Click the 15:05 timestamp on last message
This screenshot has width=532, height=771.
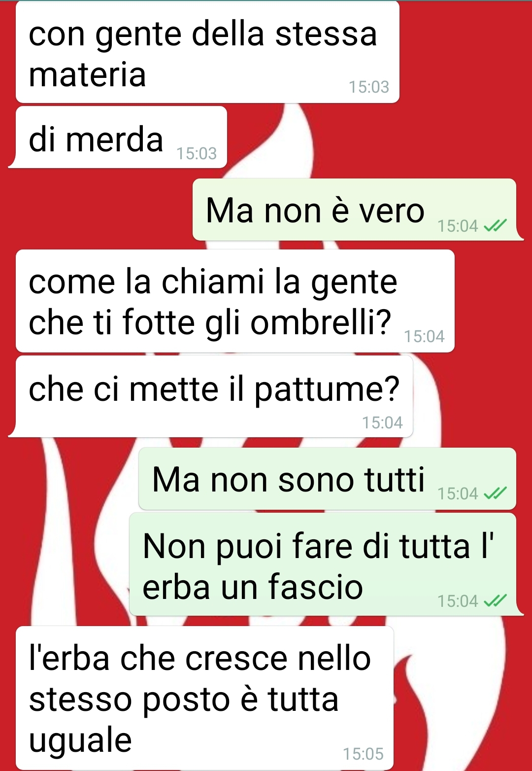363,754
